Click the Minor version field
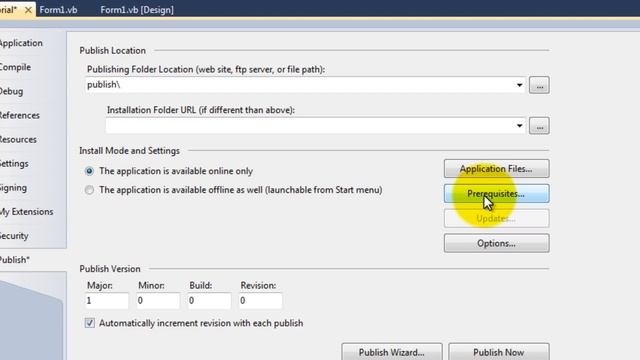Image resolution: width=640 pixels, height=360 pixels. pos(158,301)
